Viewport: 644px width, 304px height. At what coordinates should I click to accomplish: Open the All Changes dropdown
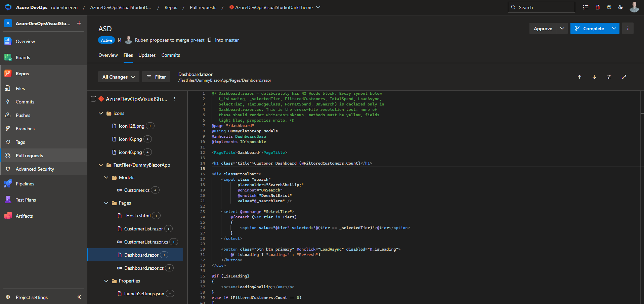[x=119, y=77]
